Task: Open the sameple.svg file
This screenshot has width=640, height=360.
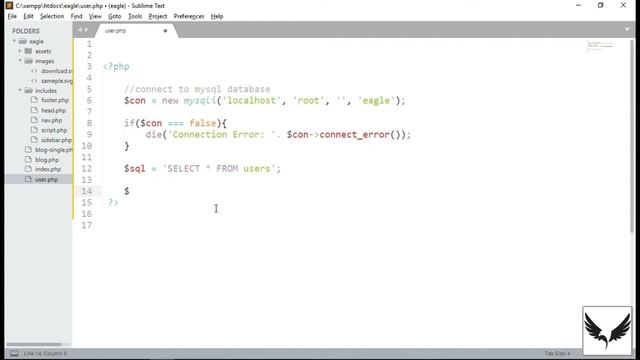Action: click(x=56, y=81)
